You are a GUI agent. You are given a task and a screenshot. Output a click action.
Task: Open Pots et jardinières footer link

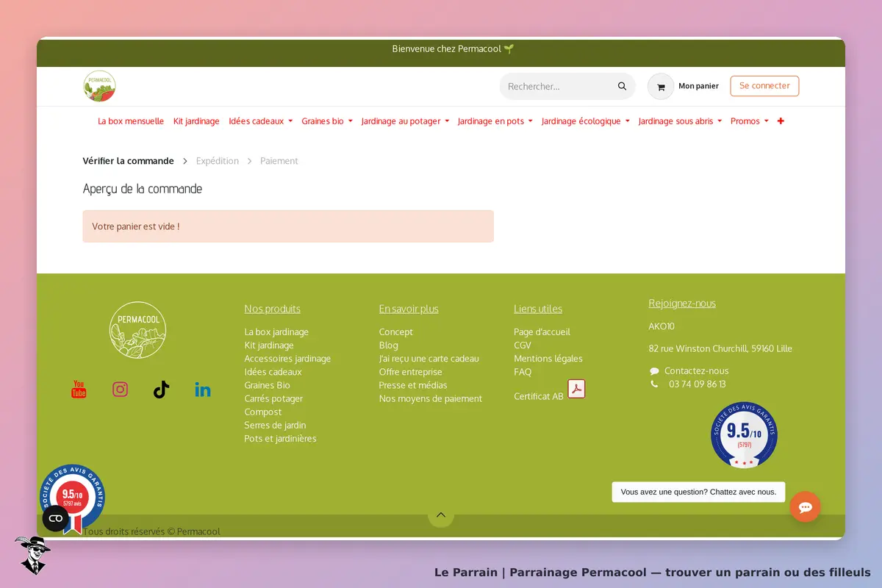tap(280, 439)
